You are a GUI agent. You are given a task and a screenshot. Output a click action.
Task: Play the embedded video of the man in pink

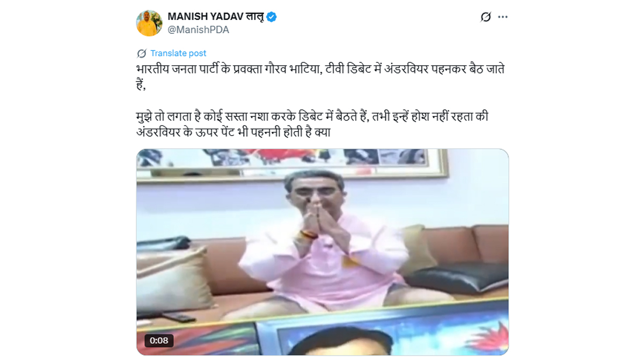pyautogui.click(x=322, y=252)
